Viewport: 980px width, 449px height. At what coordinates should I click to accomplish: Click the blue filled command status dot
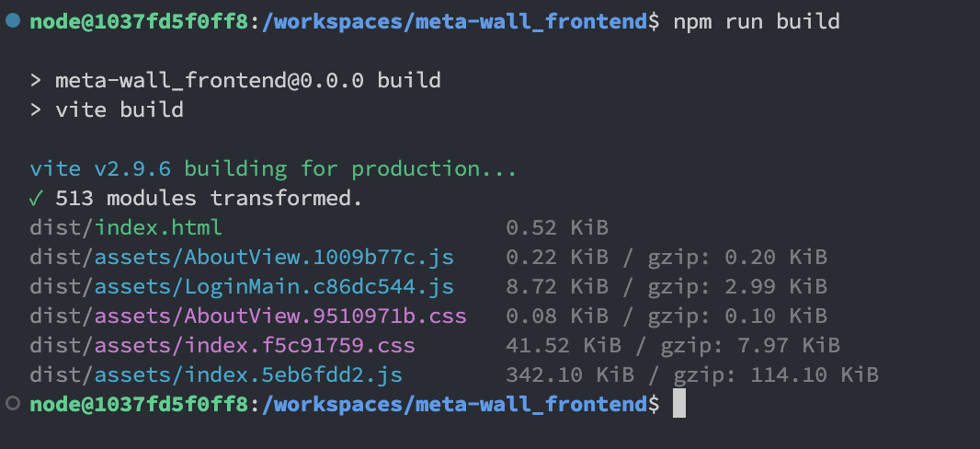pos(13,20)
